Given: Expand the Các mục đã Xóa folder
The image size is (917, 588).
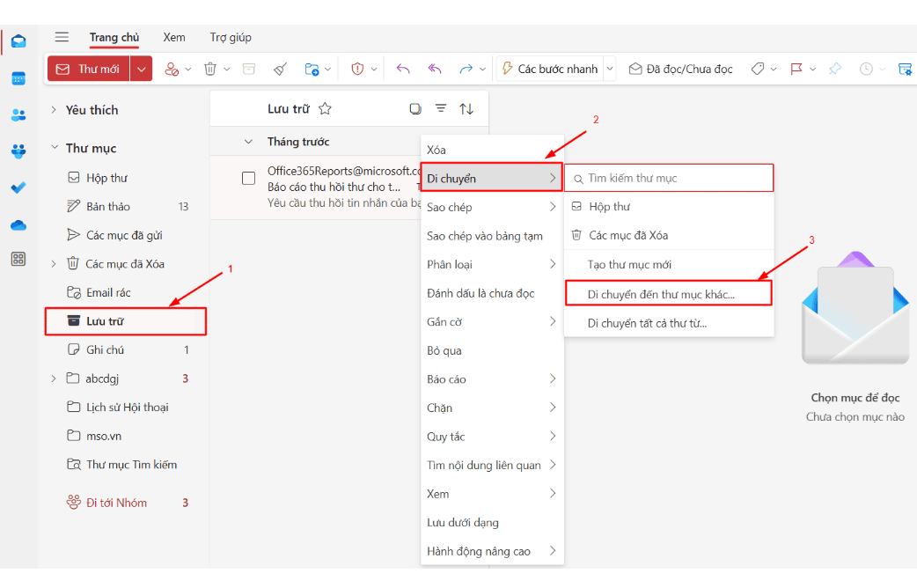Looking at the screenshot, I should coord(54,264).
